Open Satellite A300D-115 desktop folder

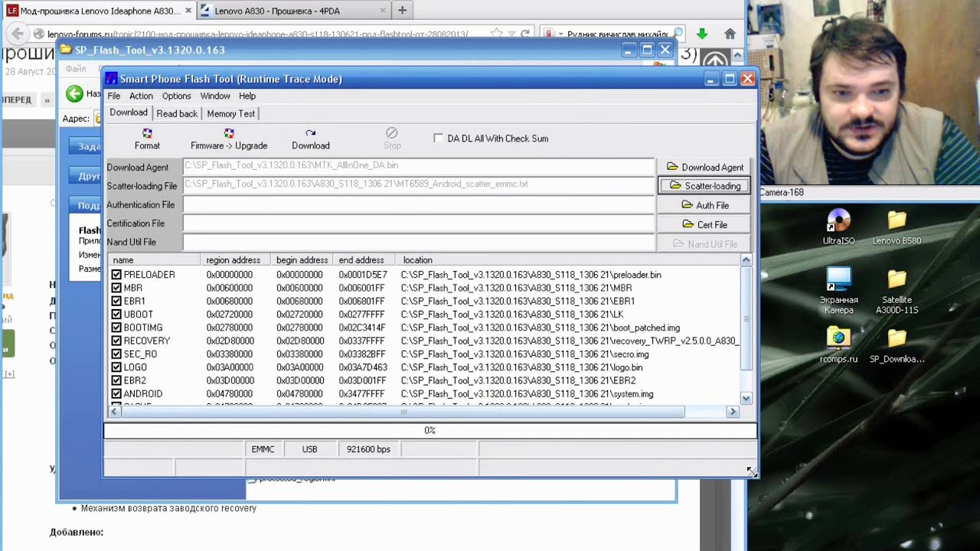tap(897, 291)
